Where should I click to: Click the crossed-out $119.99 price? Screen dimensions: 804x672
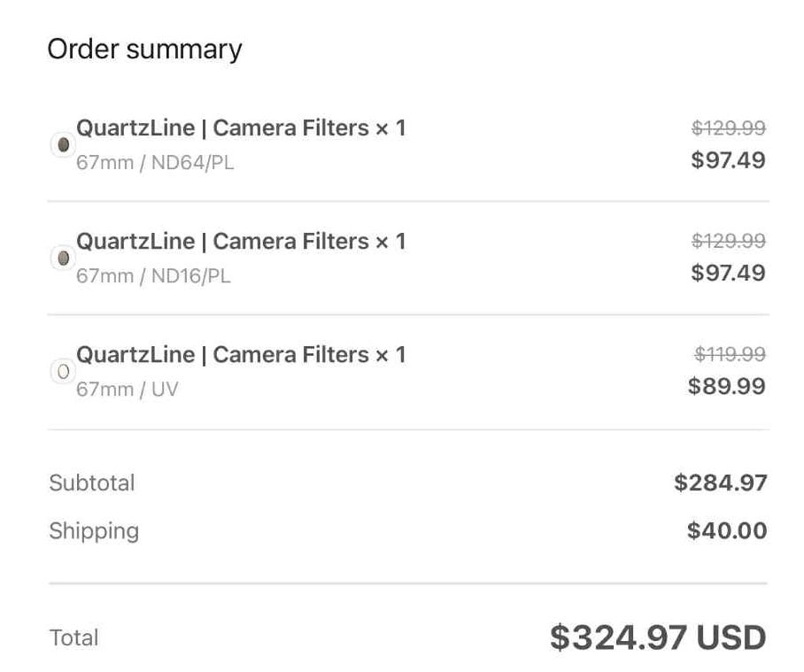click(730, 355)
